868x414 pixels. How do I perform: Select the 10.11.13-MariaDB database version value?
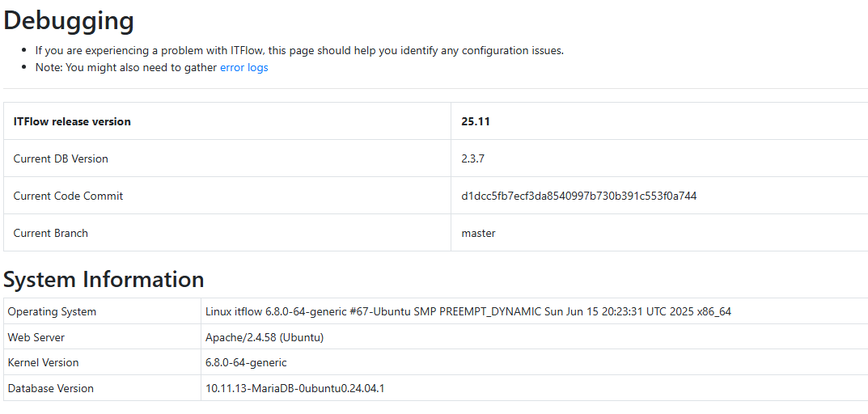294,388
